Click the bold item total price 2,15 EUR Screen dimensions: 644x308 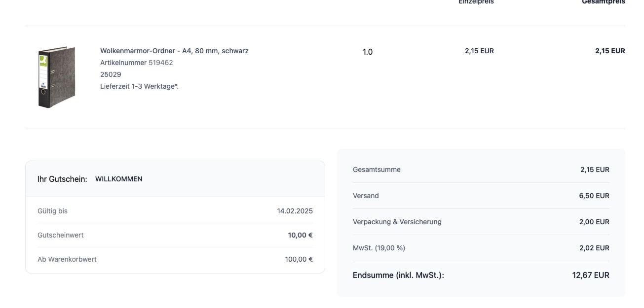pos(609,51)
